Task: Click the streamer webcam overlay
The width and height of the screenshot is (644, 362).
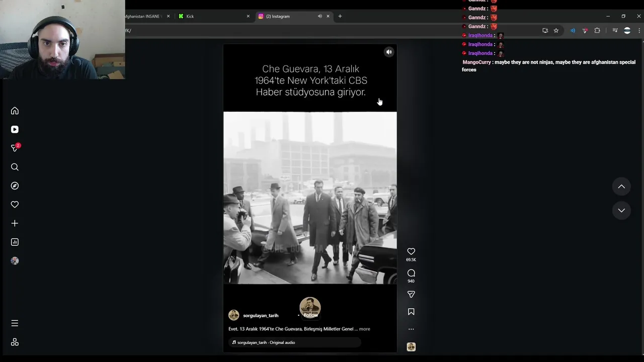Action: (62, 40)
